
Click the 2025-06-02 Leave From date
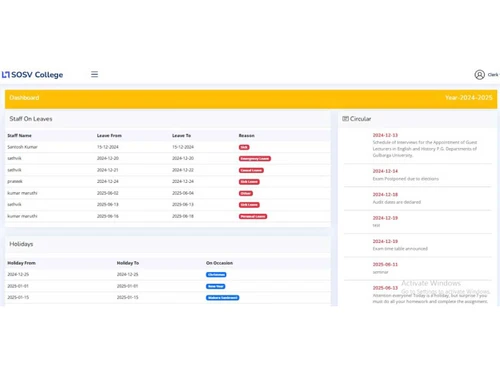point(108,193)
